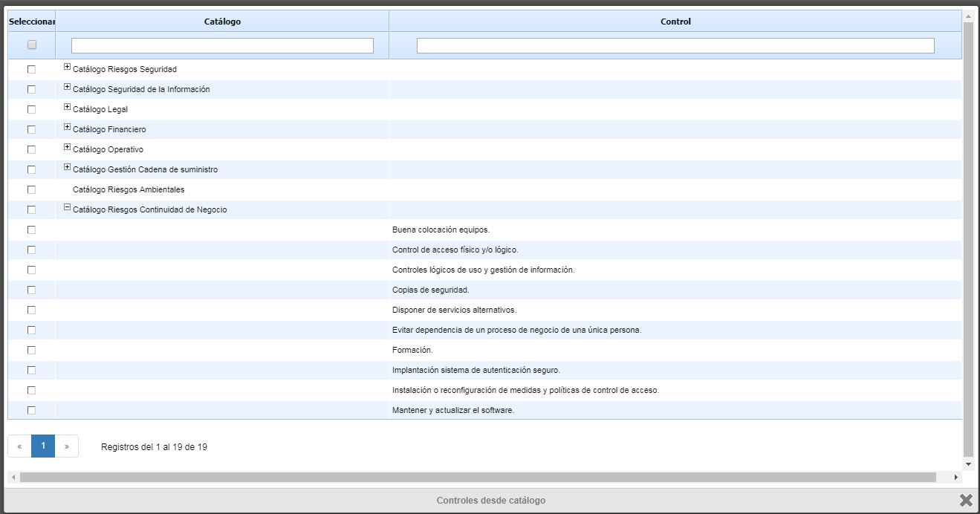Close the Controles desde catálogo dialog
This screenshot has height=514, width=980.
[x=965, y=500]
